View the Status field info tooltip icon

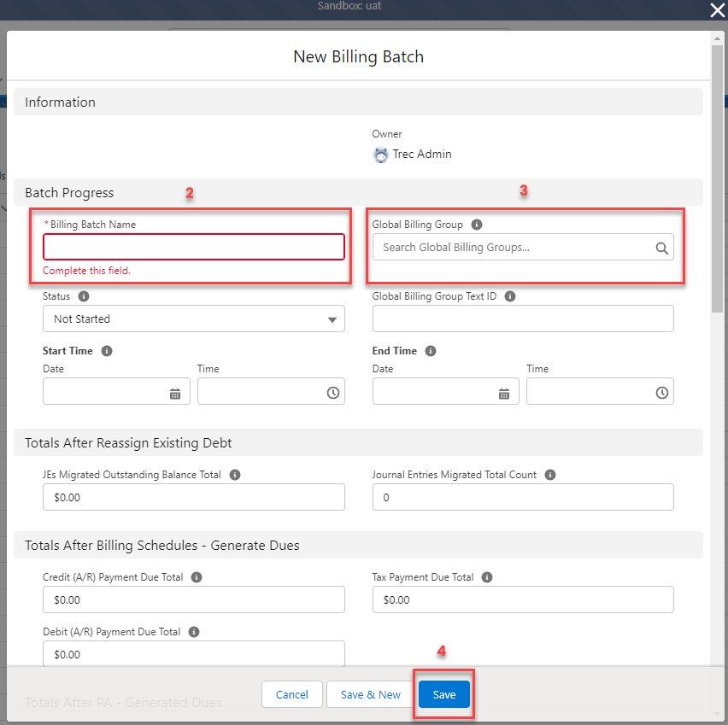83,296
